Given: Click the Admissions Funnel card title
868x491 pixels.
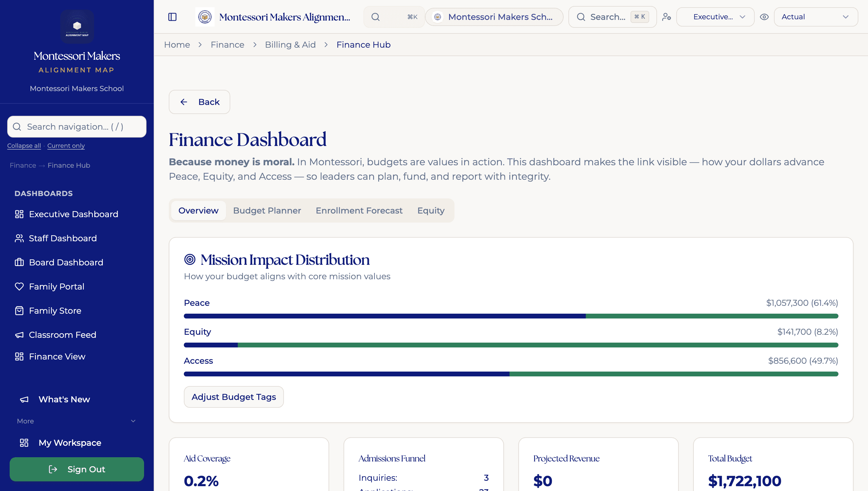Looking at the screenshot, I should click(x=392, y=458).
